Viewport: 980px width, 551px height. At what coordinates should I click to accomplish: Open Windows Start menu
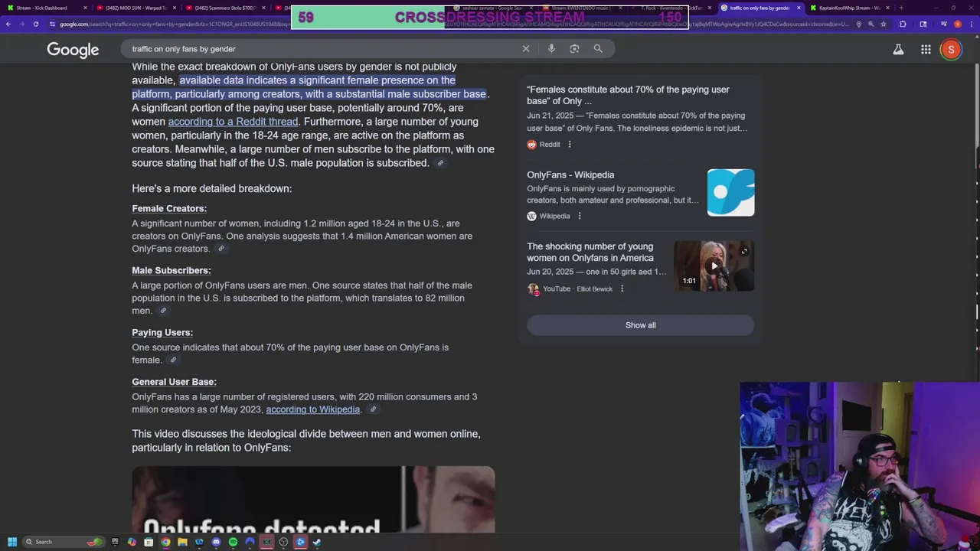(x=12, y=542)
